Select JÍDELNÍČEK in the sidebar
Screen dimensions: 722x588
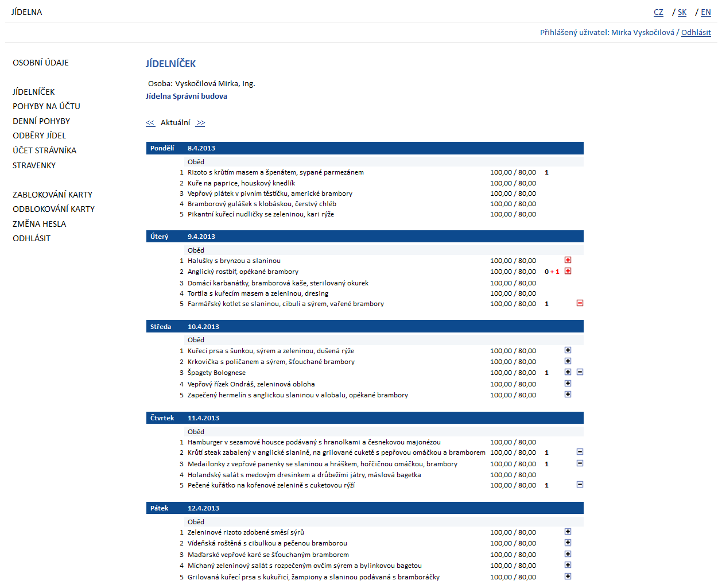coord(34,92)
